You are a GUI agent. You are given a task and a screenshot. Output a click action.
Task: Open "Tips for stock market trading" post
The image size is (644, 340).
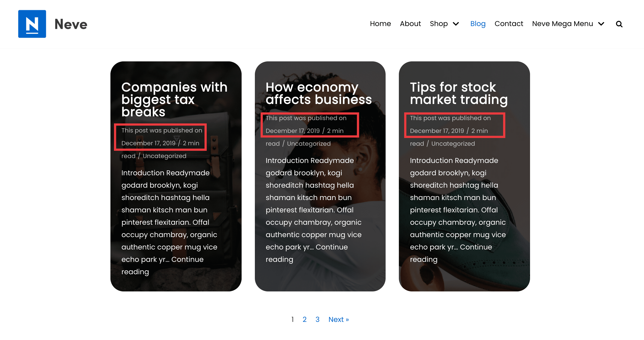(x=459, y=93)
